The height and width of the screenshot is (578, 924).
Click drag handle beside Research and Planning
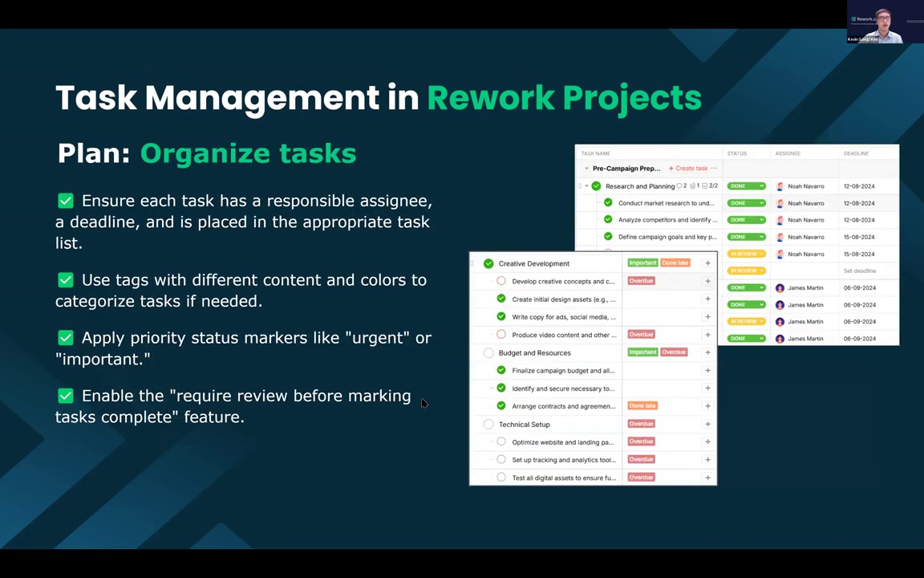(580, 185)
